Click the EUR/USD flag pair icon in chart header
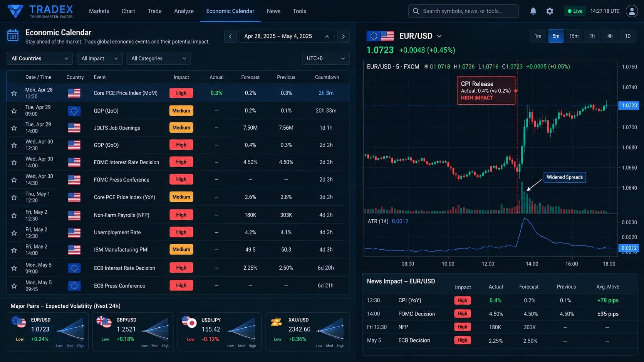 (x=380, y=36)
